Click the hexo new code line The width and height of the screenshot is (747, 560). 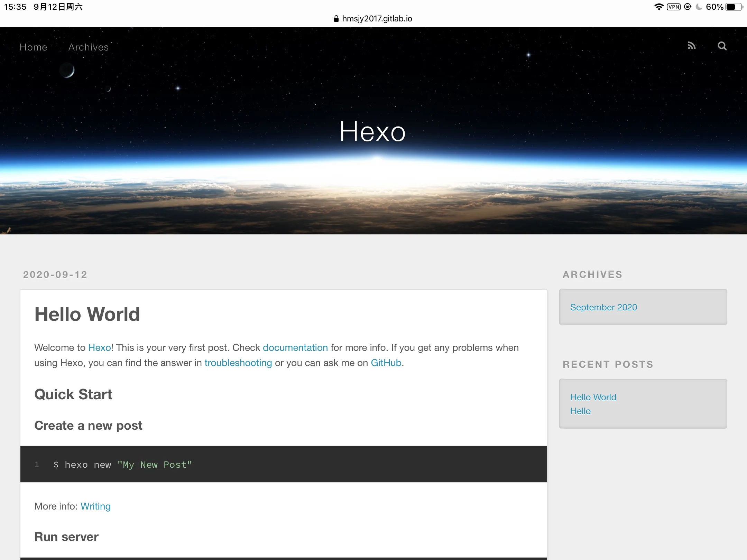pyautogui.click(x=123, y=465)
